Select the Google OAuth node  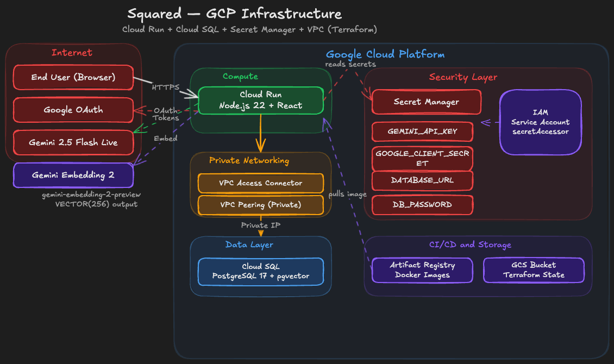pos(73,110)
